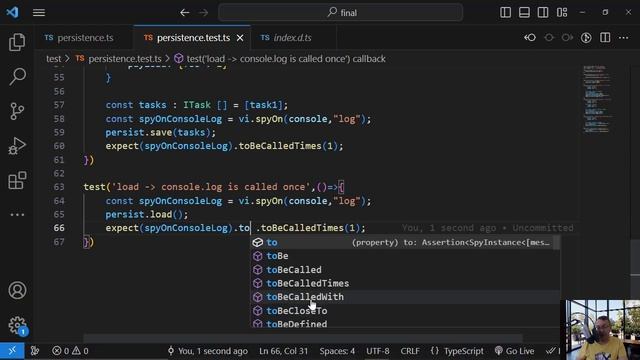This screenshot has width=640, height=360.
Task: Click the status bar icon beside the remote button
Action: pyautogui.click(x=35, y=351)
